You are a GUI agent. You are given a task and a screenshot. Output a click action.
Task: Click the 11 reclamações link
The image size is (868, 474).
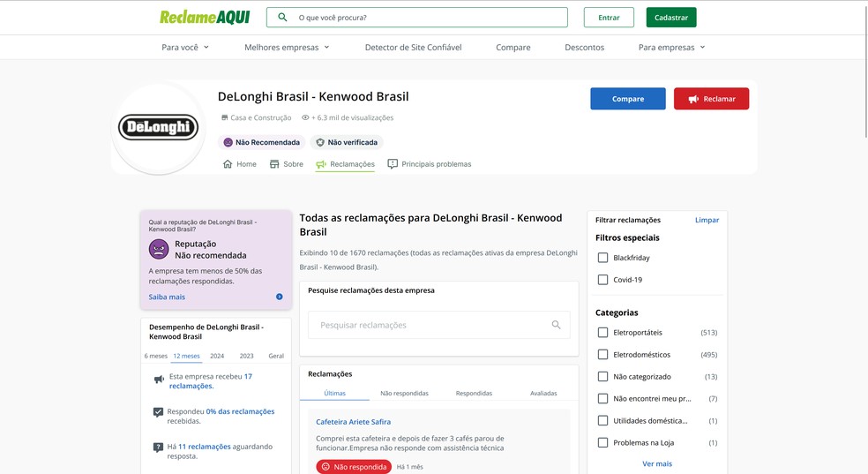(x=205, y=447)
